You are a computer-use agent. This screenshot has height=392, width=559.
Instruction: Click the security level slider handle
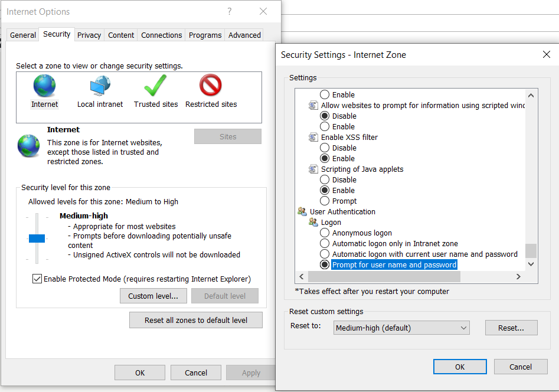coord(37,239)
